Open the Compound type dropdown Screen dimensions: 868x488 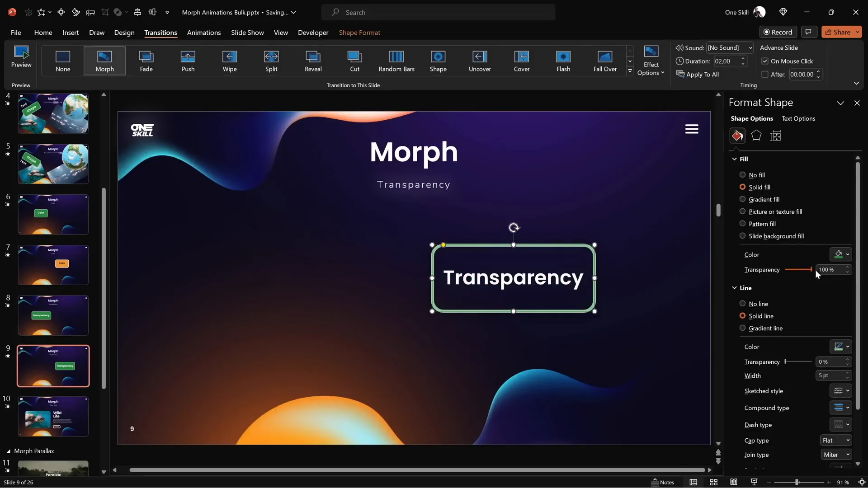841,408
